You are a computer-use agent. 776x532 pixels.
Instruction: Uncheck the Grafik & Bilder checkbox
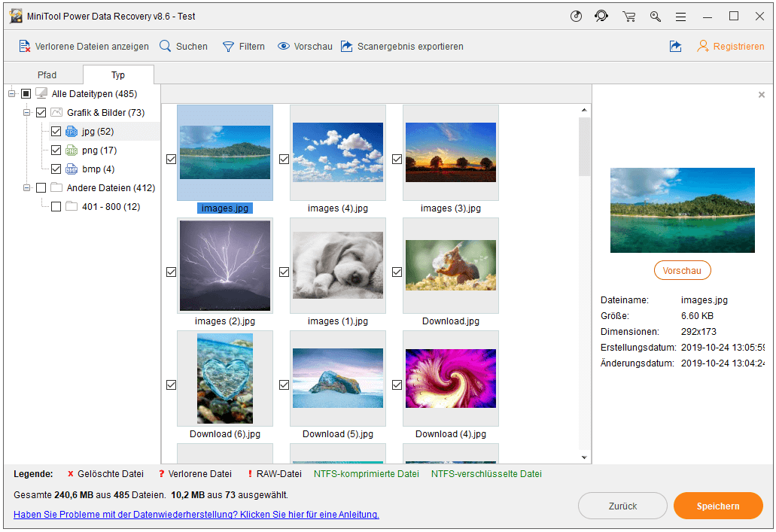[x=41, y=113]
